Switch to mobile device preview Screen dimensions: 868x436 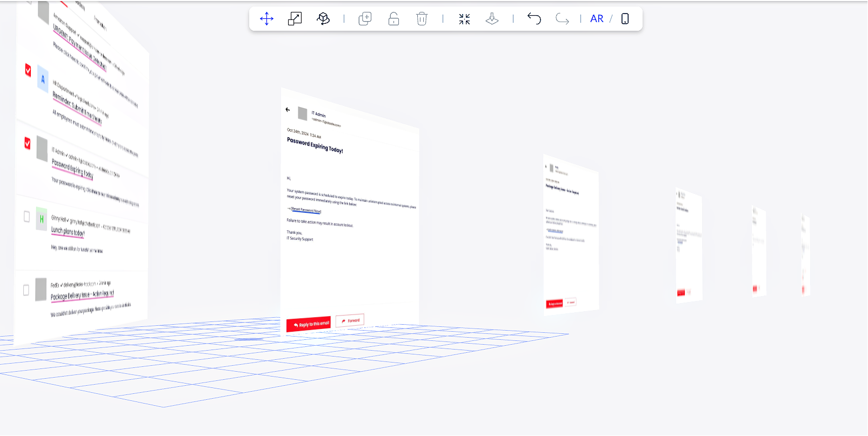[625, 19]
